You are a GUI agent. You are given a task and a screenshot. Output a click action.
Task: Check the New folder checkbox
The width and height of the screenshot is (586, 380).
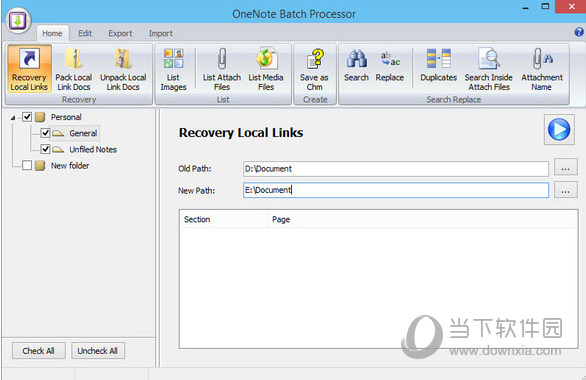(27, 165)
